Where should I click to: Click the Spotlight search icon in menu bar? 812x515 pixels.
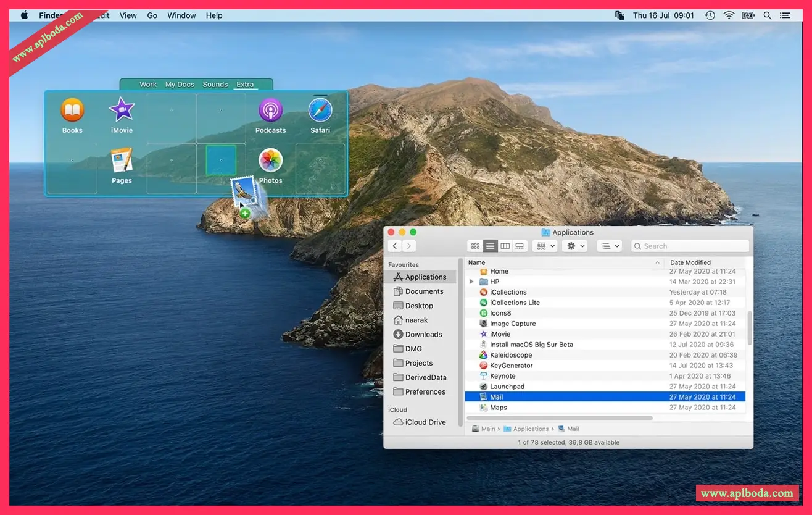(x=768, y=15)
